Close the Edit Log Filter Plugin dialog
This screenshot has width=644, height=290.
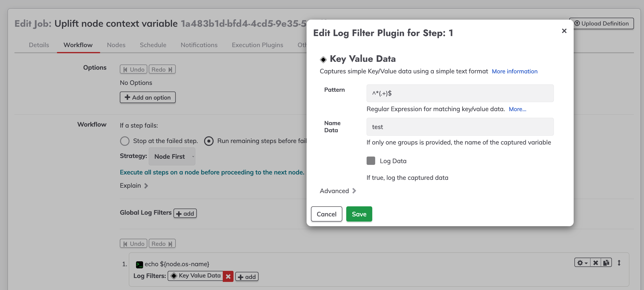(x=564, y=31)
